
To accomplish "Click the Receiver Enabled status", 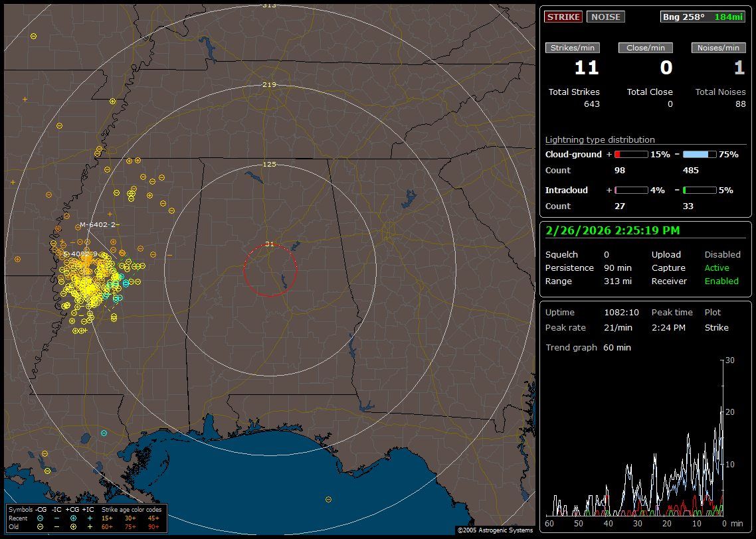I will [721, 281].
